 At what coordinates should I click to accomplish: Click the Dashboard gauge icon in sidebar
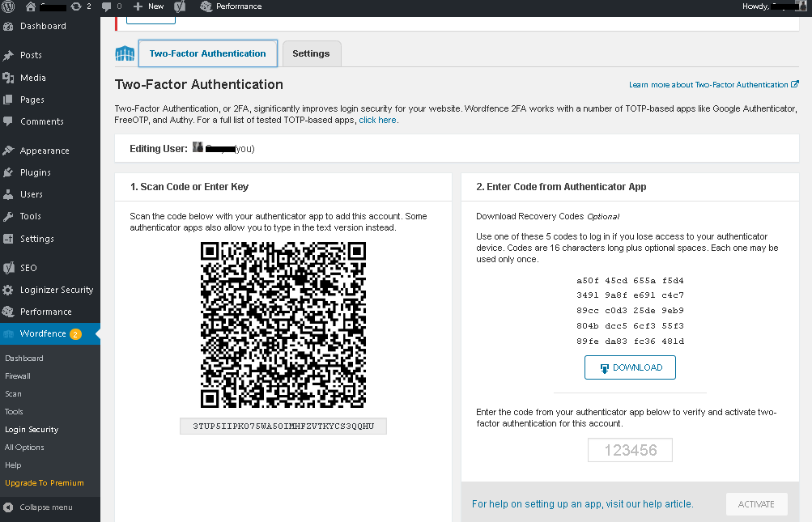pos(8,27)
